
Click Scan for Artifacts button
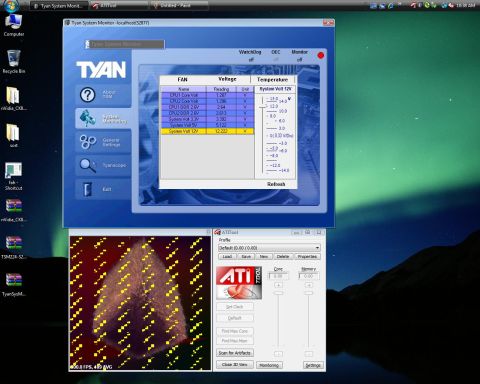(x=235, y=353)
